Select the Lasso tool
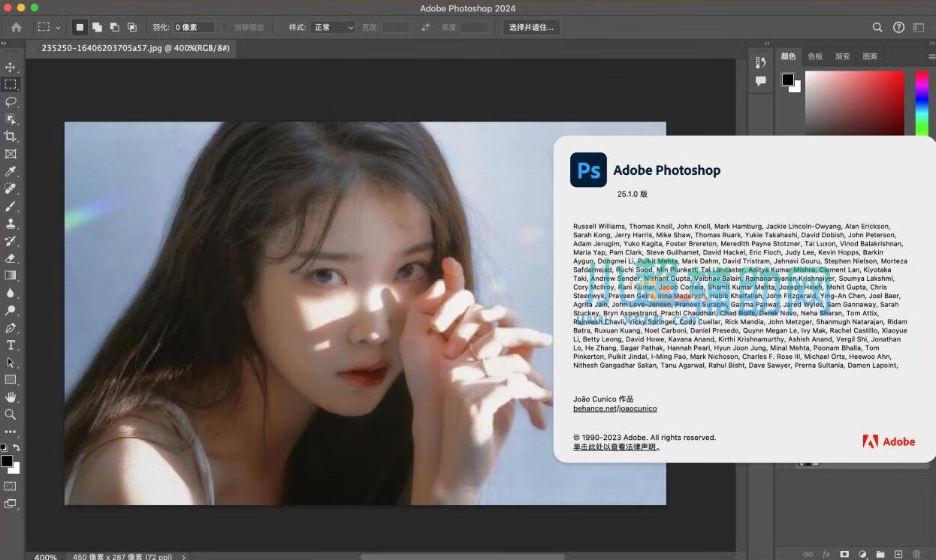936x560 pixels. click(11, 101)
